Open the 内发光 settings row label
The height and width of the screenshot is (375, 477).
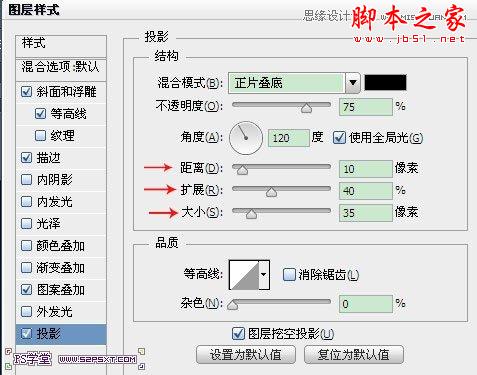pyautogui.click(x=54, y=202)
